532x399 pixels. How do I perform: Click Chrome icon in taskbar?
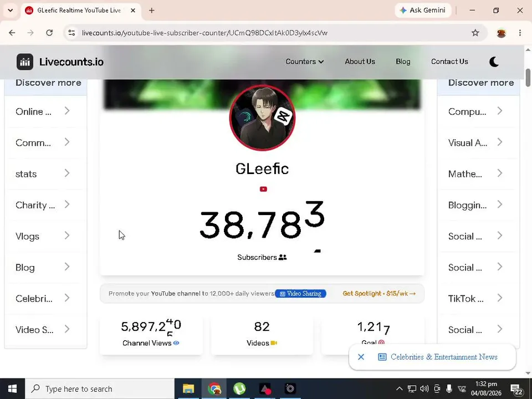(214, 389)
